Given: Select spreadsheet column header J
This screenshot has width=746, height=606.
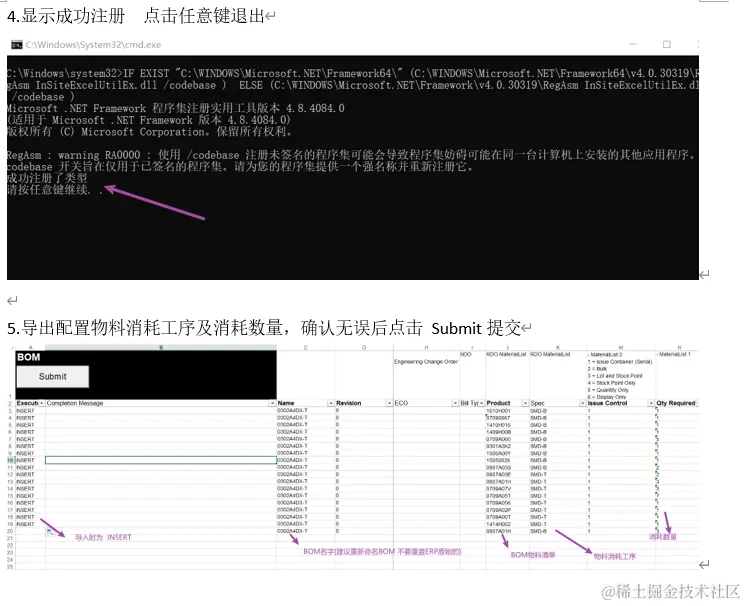Looking at the screenshot, I should click(x=507, y=347).
